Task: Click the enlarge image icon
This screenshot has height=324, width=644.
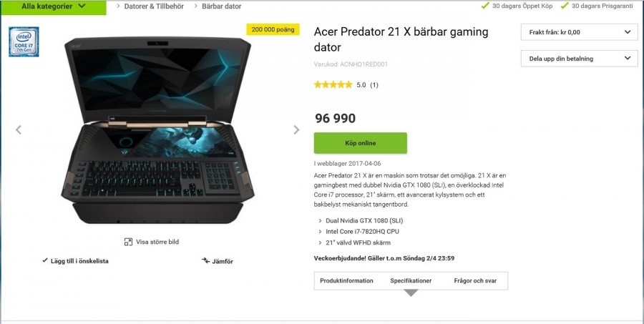Action: click(x=128, y=242)
